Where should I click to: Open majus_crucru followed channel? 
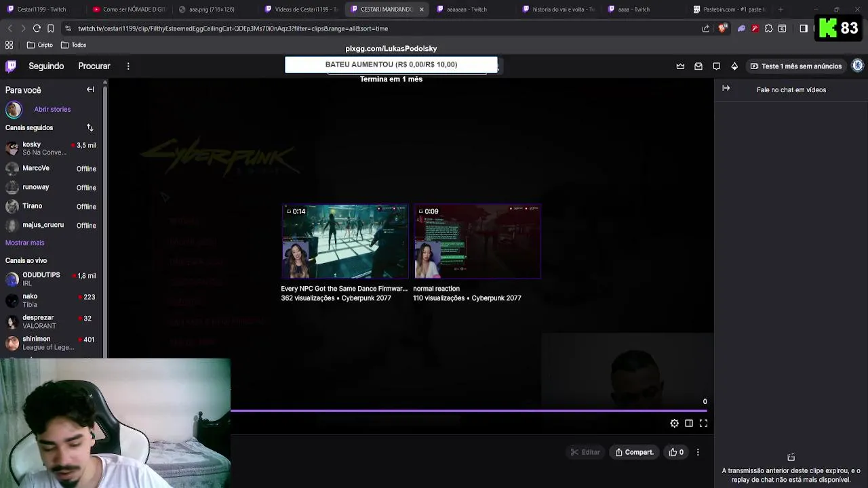[x=52, y=225]
